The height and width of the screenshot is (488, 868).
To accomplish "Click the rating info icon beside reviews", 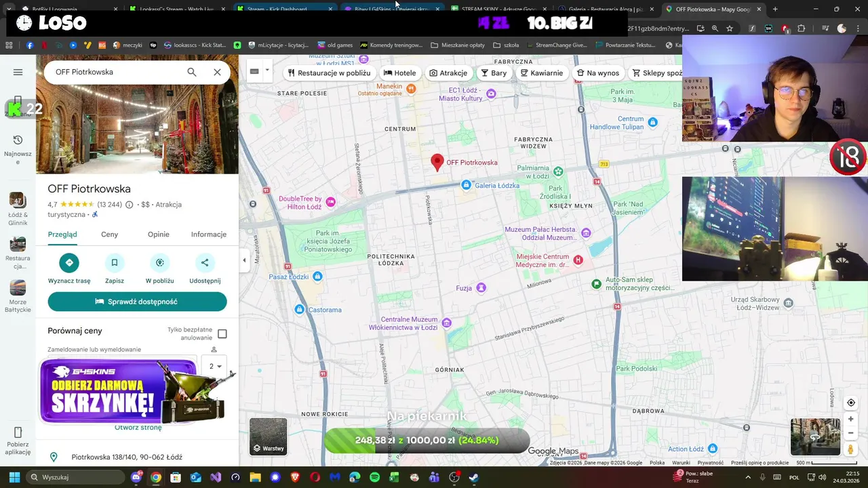I will 130,205.
